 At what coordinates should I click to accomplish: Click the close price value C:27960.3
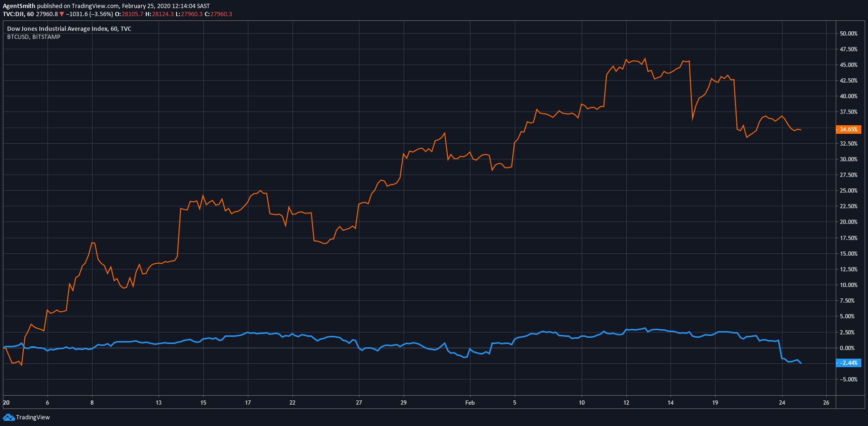click(x=218, y=14)
